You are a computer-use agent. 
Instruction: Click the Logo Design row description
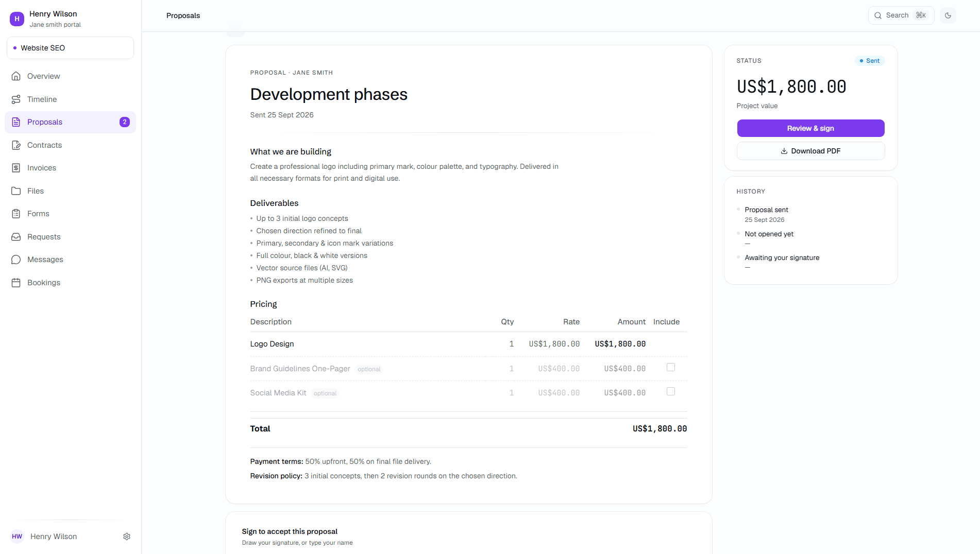pyautogui.click(x=272, y=344)
